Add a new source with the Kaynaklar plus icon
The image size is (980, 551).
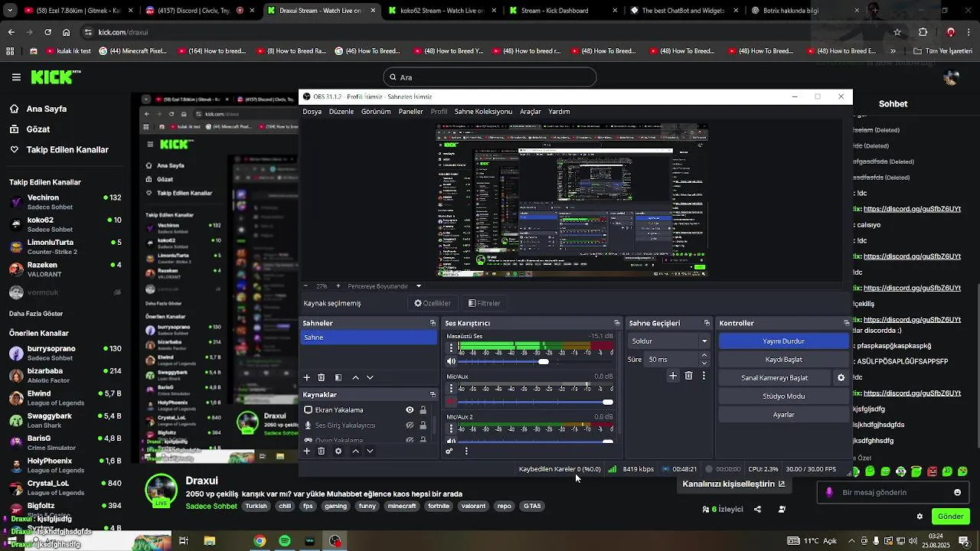point(307,451)
